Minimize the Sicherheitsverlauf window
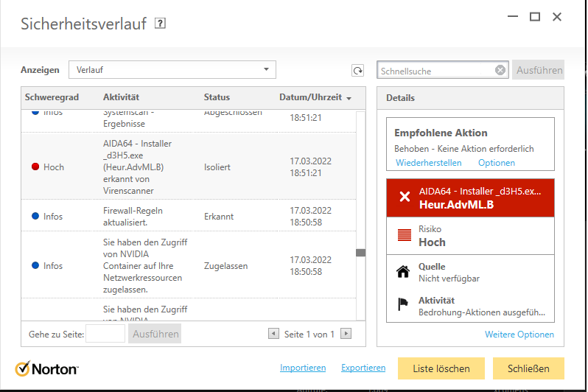The height and width of the screenshot is (392, 588). click(513, 17)
